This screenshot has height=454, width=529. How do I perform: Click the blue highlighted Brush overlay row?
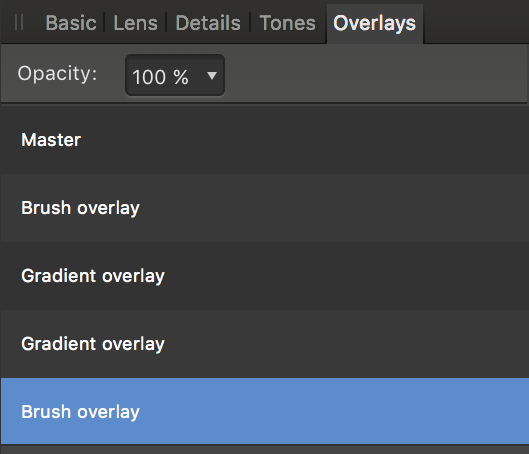click(x=264, y=411)
